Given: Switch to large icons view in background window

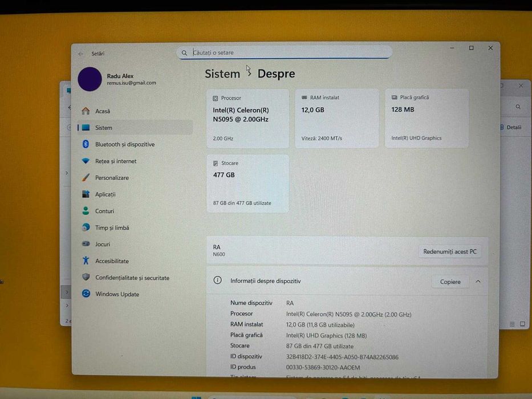Looking at the screenshot, I should pos(522,324).
